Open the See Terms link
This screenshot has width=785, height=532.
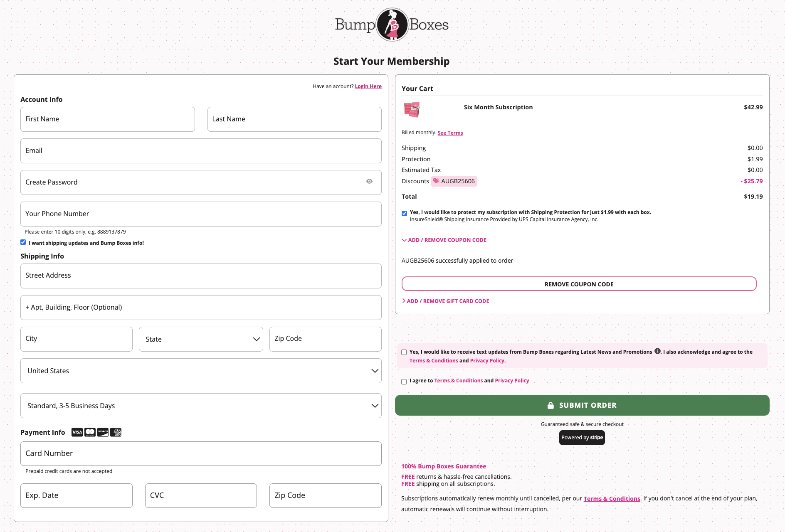tap(450, 133)
